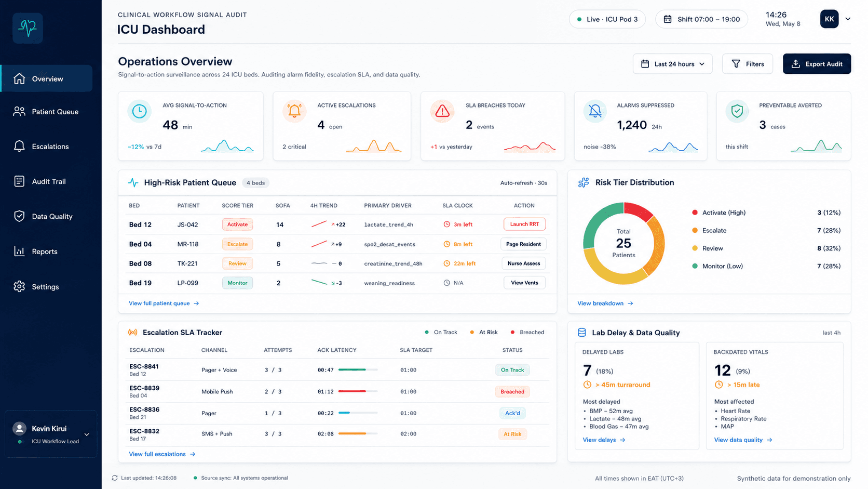The image size is (868, 489).
Task: Click the warning triangle on SLA Breaches card
Action: pyautogui.click(x=442, y=111)
